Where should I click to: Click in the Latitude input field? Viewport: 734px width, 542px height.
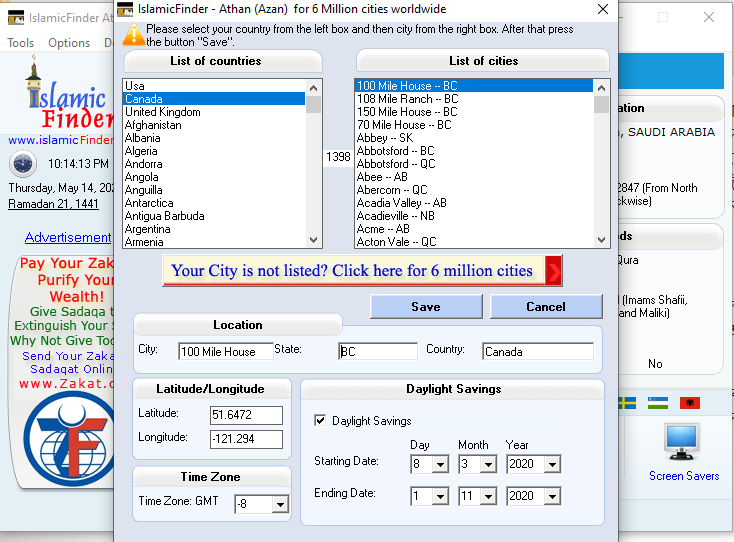246,415
